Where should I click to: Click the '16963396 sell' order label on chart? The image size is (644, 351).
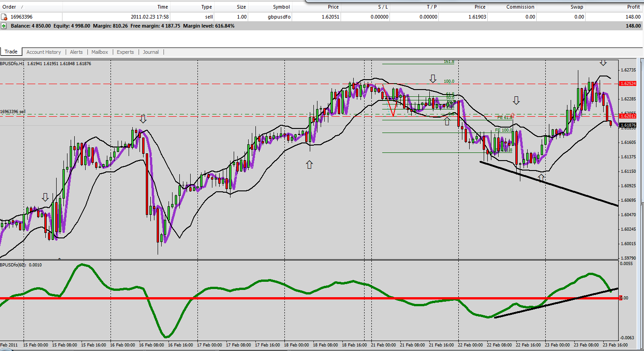pyautogui.click(x=13, y=111)
